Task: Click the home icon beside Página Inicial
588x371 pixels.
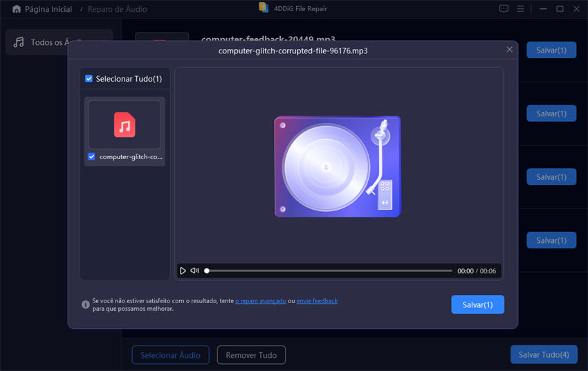Action: (x=17, y=9)
